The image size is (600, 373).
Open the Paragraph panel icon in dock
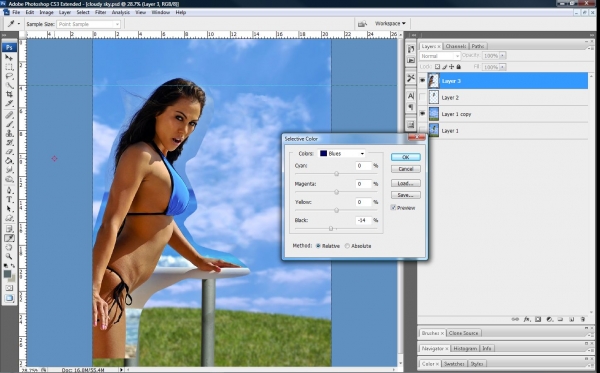click(411, 107)
